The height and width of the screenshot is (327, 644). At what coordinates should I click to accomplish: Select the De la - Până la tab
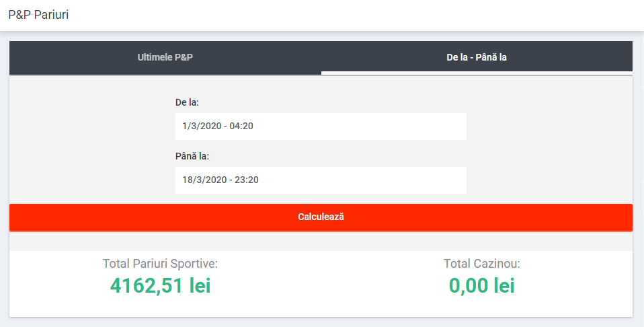pyautogui.click(x=477, y=58)
